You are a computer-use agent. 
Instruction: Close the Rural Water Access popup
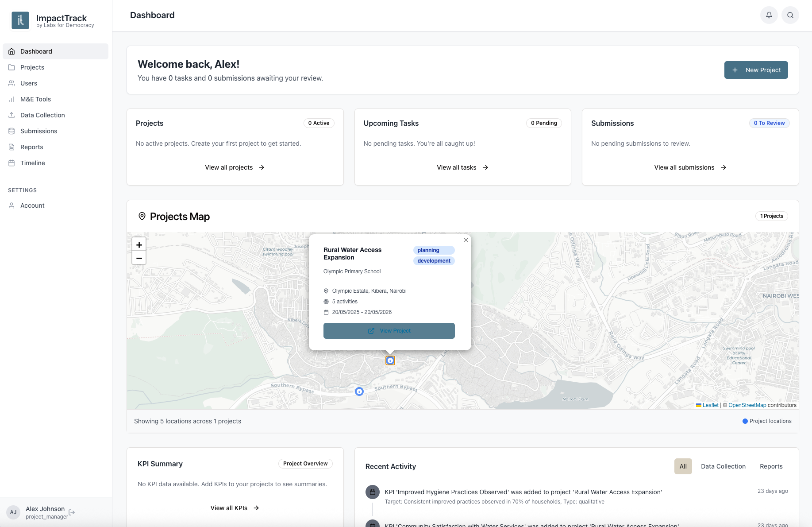click(x=466, y=240)
